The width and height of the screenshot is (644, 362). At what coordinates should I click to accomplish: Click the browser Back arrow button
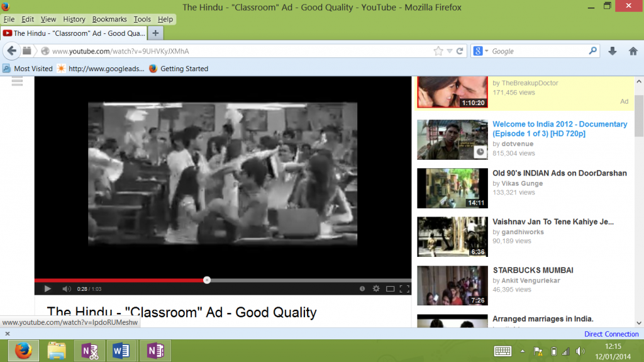[x=12, y=51]
